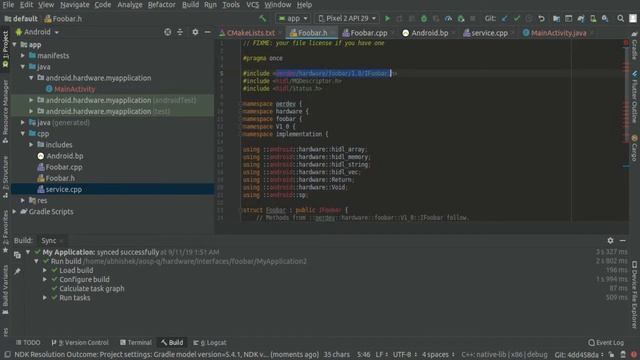Click locate target icon in Project panel

point(167,32)
